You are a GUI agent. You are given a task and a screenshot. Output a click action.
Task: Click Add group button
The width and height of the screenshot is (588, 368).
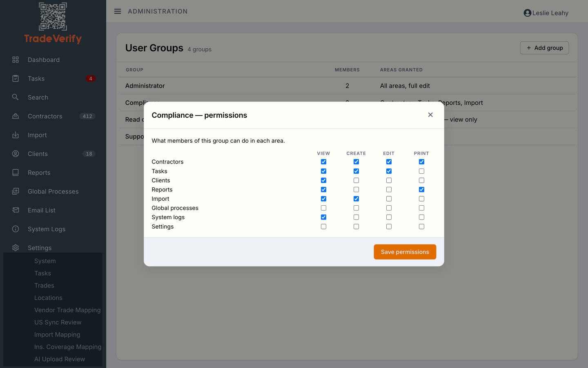pos(544,48)
